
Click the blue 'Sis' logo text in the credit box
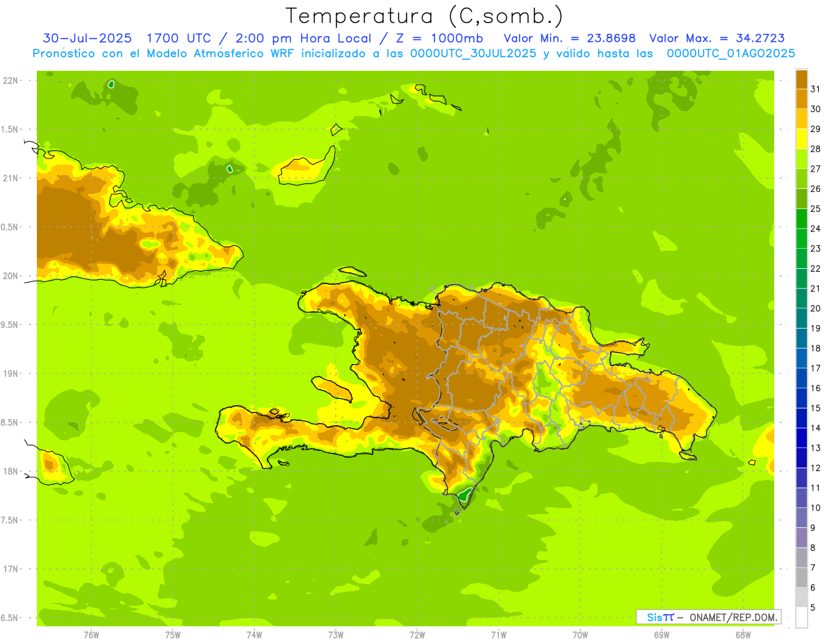click(653, 617)
